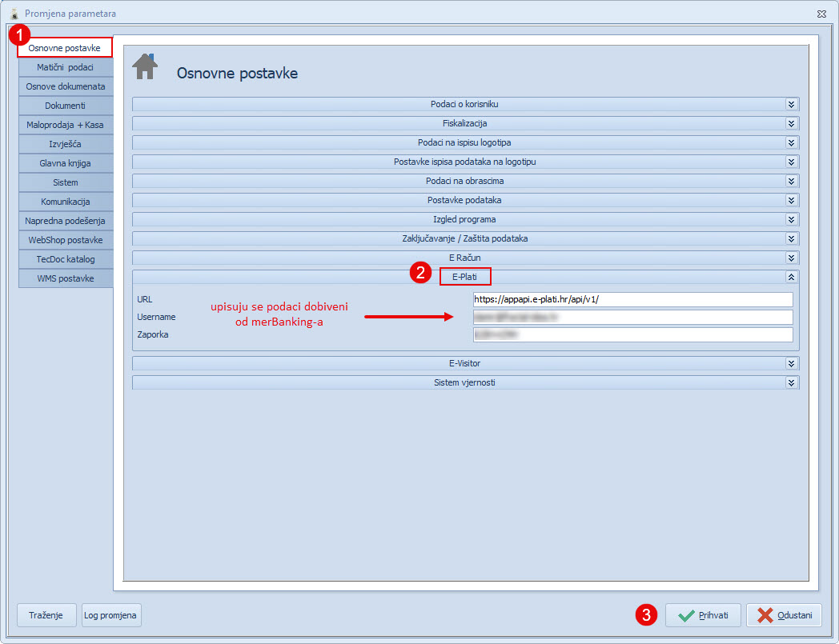Focus the Zaporka password field
The width and height of the screenshot is (839, 644).
pos(632,334)
